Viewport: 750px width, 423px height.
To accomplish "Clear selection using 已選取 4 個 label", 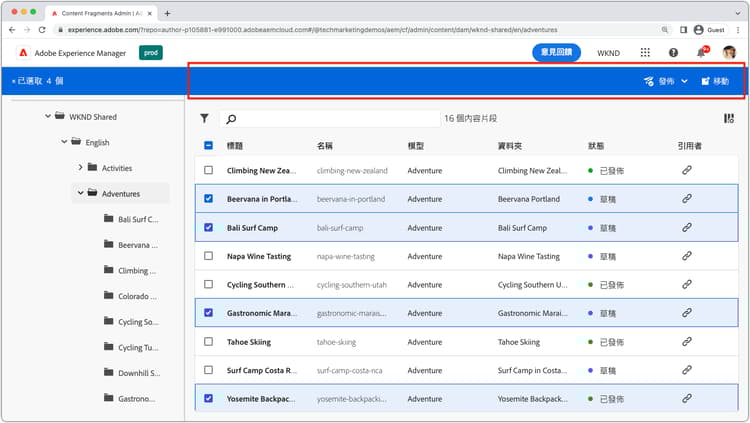I will pos(37,81).
